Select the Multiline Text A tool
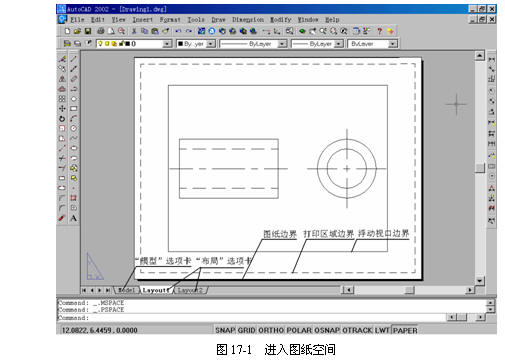The width and height of the screenshot is (505, 360). point(74,218)
